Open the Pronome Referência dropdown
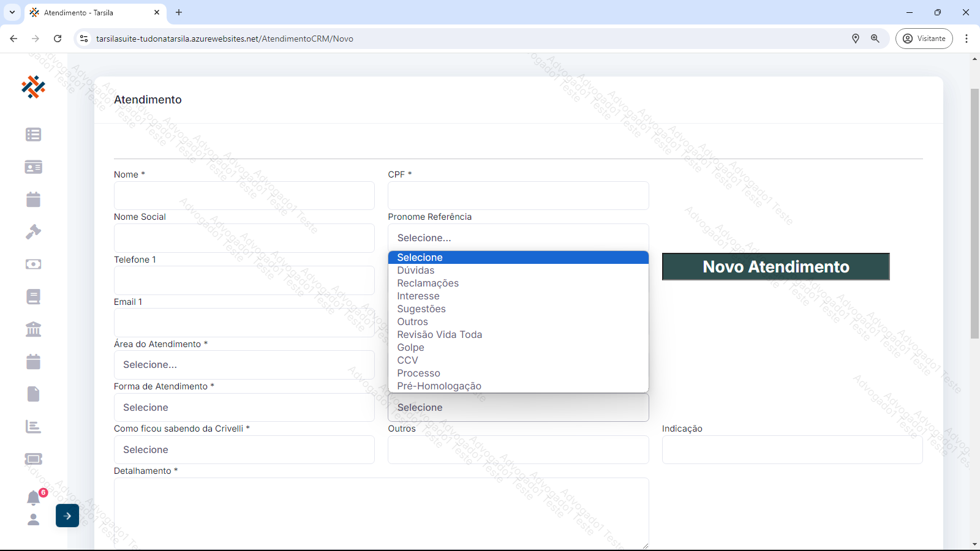The height and width of the screenshot is (551, 980). coord(518,238)
